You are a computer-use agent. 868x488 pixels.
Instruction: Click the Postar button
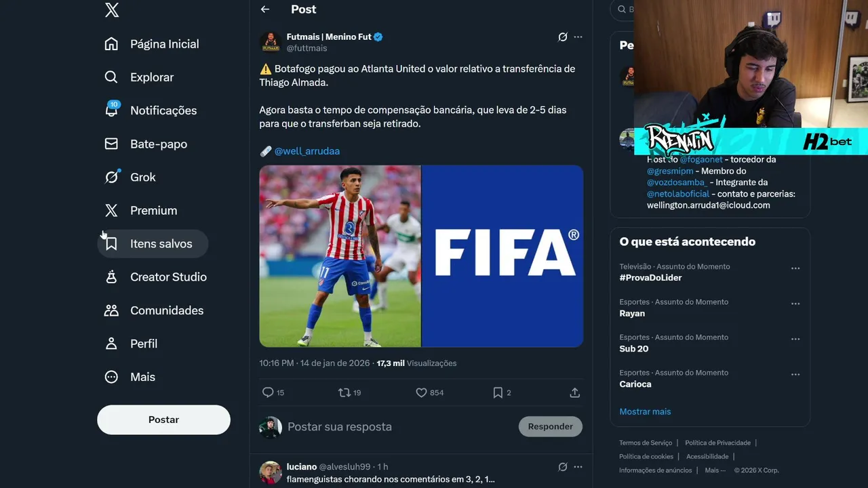pos(163,420)
